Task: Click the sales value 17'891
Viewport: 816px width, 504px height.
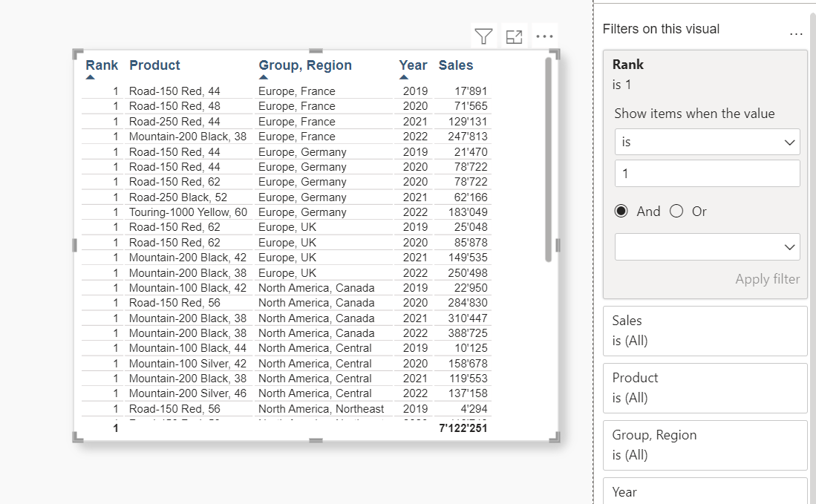Action: 471,91
